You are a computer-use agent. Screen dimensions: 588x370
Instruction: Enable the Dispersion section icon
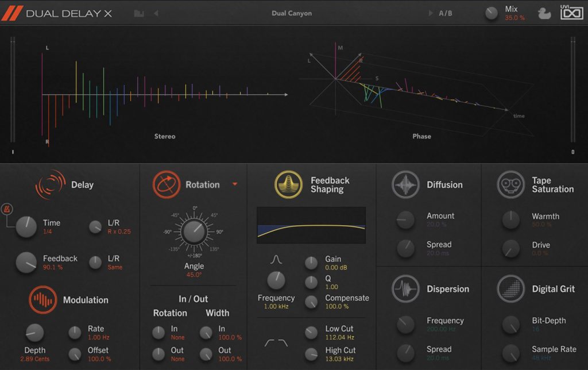[405, 289]
